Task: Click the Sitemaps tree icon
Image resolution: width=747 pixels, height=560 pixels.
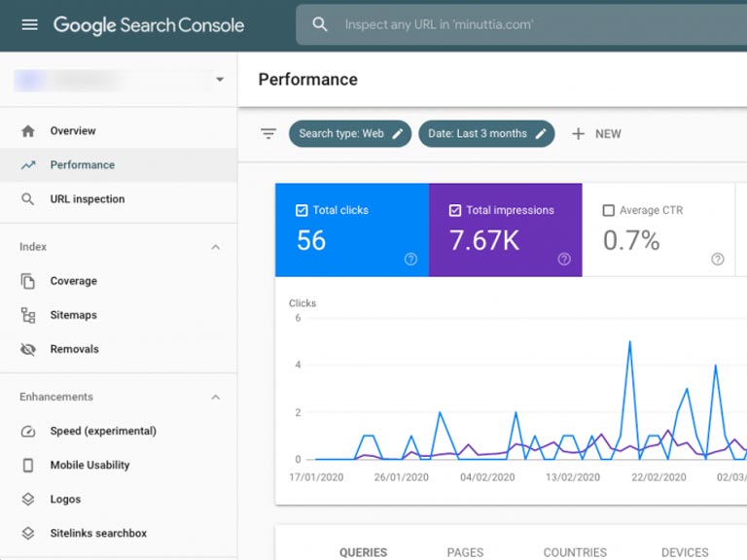Action: click(x=28, y=315)
